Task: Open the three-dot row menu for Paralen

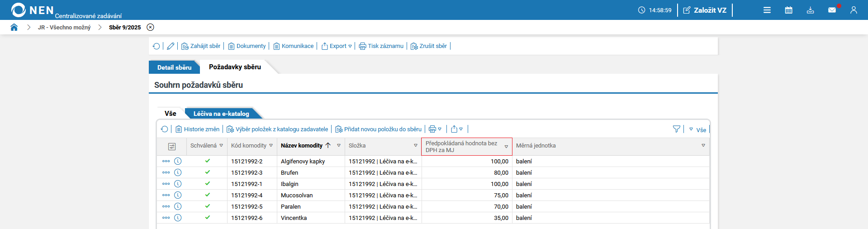Action: click(x=166, y=206)
